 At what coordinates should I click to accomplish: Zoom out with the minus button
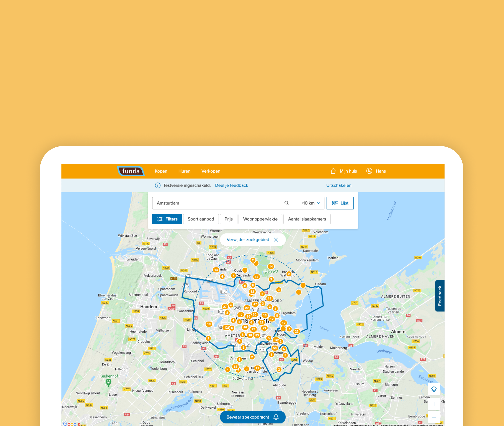(434, 417)
